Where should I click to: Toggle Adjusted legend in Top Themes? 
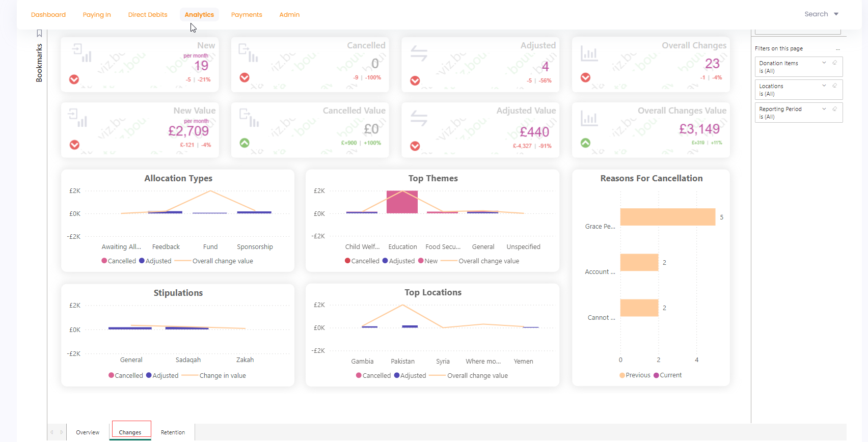coord(399,261)
